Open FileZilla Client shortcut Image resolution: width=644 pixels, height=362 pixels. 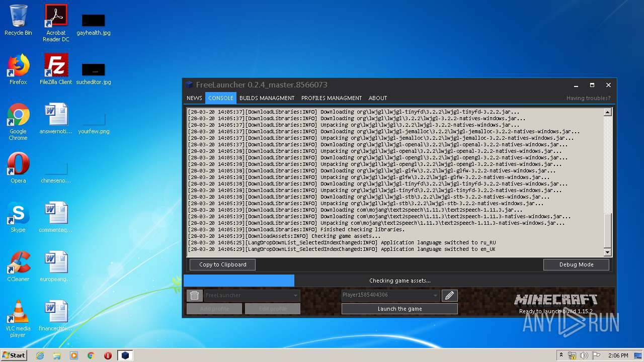coord(56,69)
